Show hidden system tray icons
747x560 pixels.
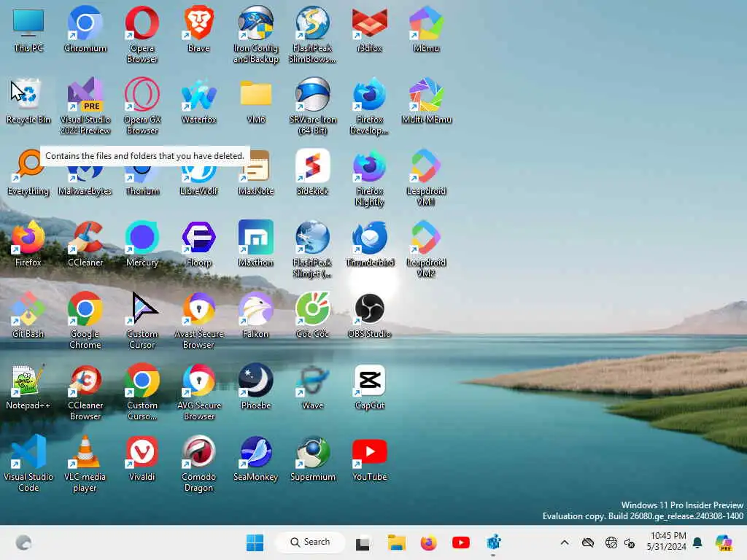pos(565,542)
